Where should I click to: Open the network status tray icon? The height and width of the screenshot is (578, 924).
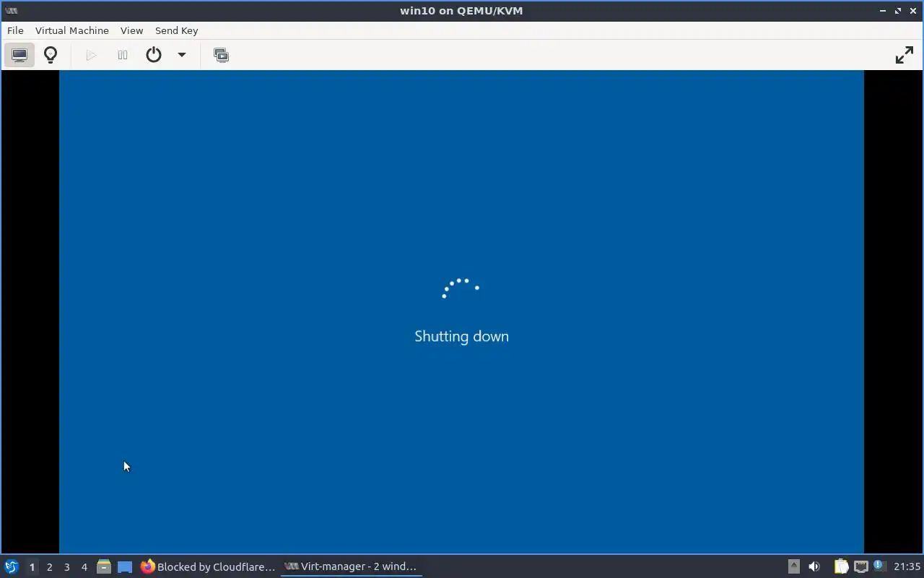pos(860,566)
